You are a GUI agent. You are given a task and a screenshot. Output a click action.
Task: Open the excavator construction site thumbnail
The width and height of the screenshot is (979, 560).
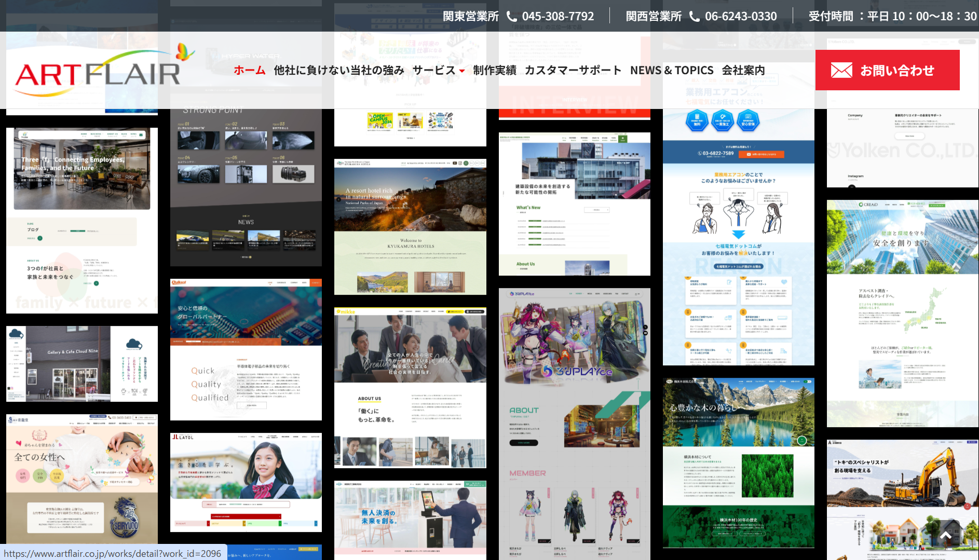[x=902, y=499]
